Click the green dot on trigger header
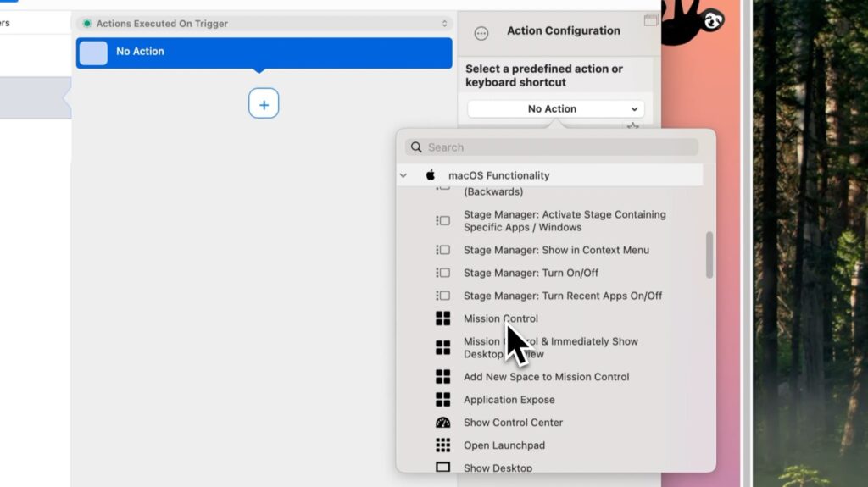The image size is (868, 487). click(87, 23)
